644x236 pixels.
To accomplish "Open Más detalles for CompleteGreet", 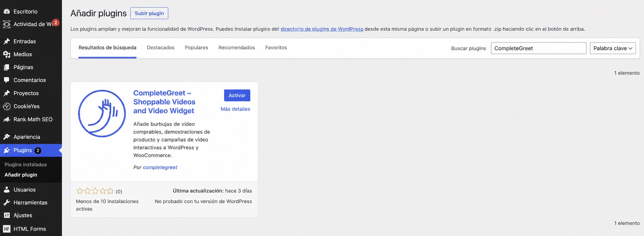I will pyautogui.click(x=235, y=109).
